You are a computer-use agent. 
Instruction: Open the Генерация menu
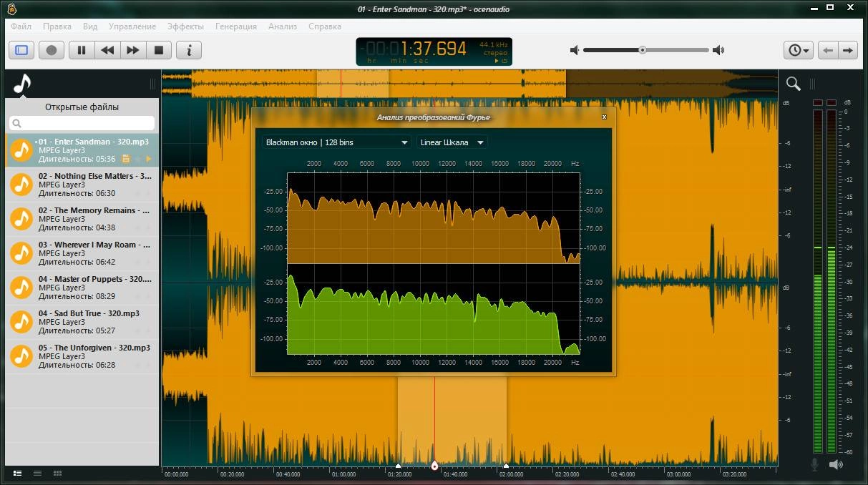[235, 26]
